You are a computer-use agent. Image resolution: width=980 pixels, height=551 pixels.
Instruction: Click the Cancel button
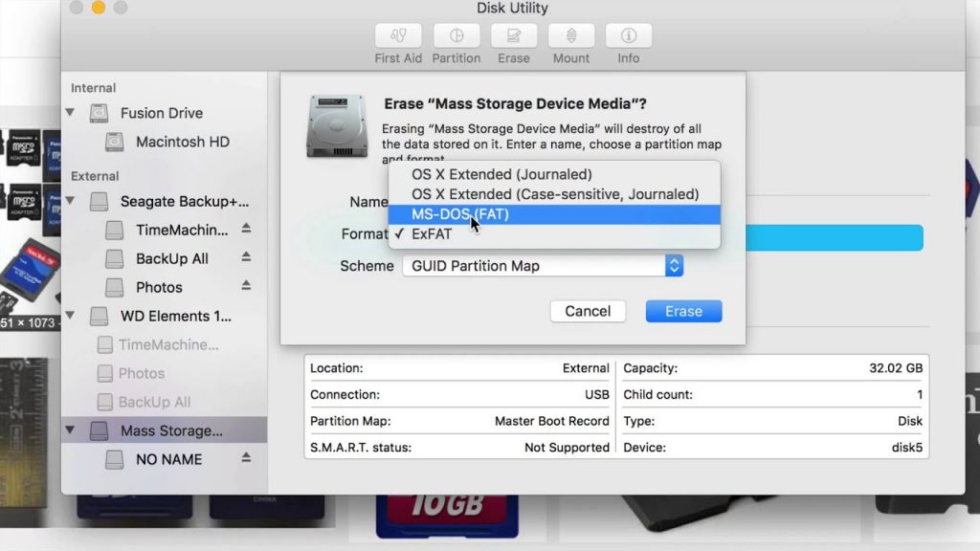(588, 311)
